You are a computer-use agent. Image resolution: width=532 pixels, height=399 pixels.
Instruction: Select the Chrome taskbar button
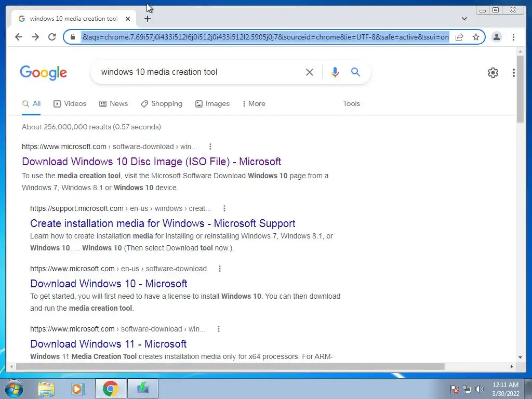coord(110,389)
